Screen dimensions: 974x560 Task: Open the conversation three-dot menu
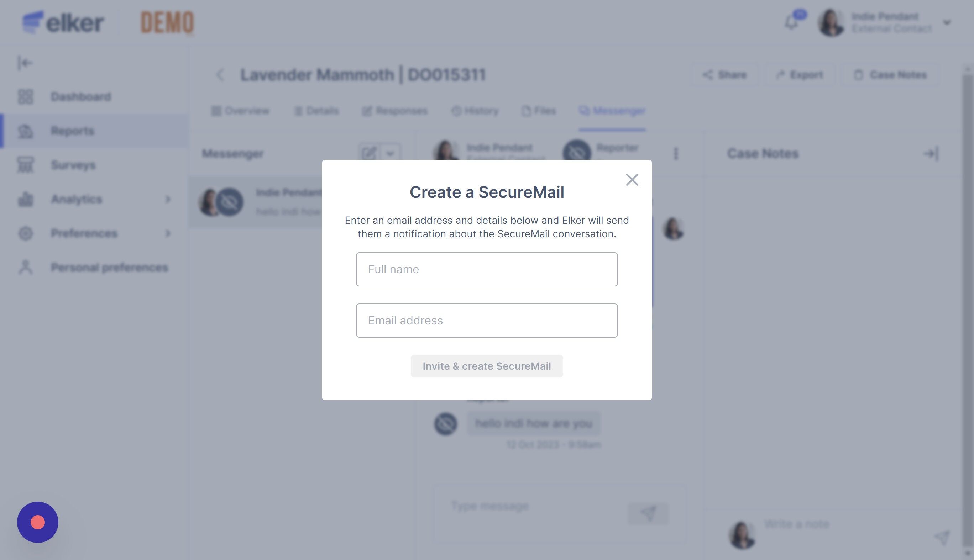coord(676,154)
